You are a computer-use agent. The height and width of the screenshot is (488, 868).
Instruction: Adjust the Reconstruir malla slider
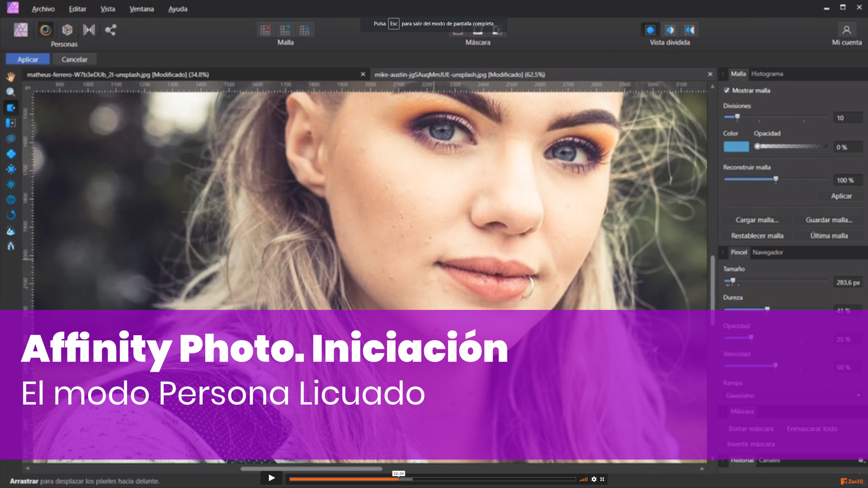pyautogui.click(x=775, y=179)
